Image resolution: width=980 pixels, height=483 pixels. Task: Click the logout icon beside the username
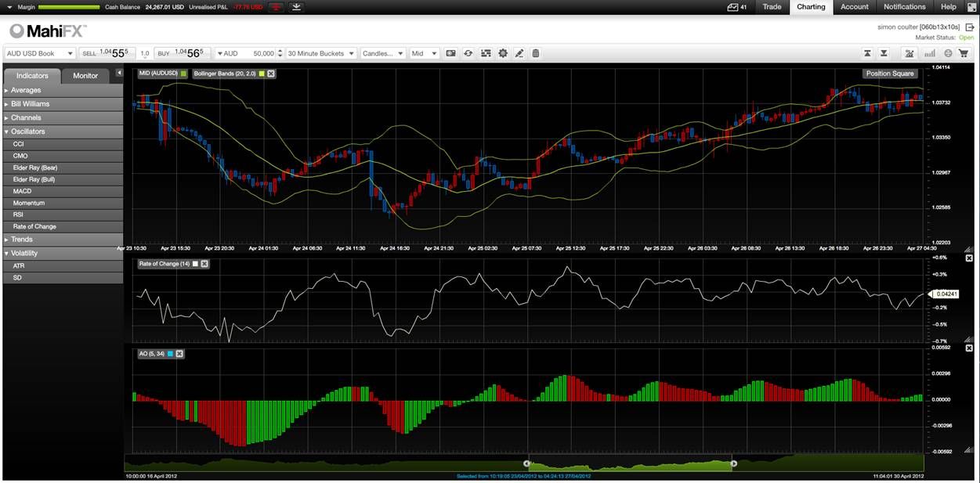(x=970, y=27)
